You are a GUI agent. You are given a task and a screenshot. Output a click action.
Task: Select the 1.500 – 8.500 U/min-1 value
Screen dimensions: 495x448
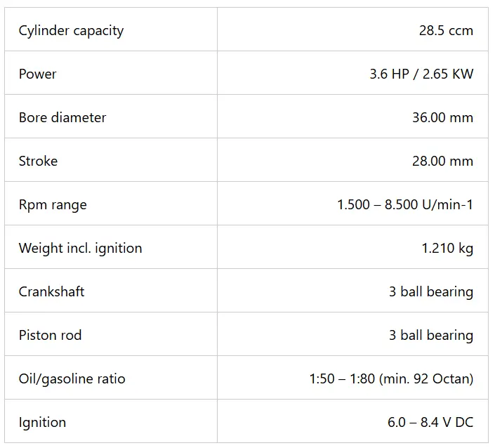click(x=405, y=204)
